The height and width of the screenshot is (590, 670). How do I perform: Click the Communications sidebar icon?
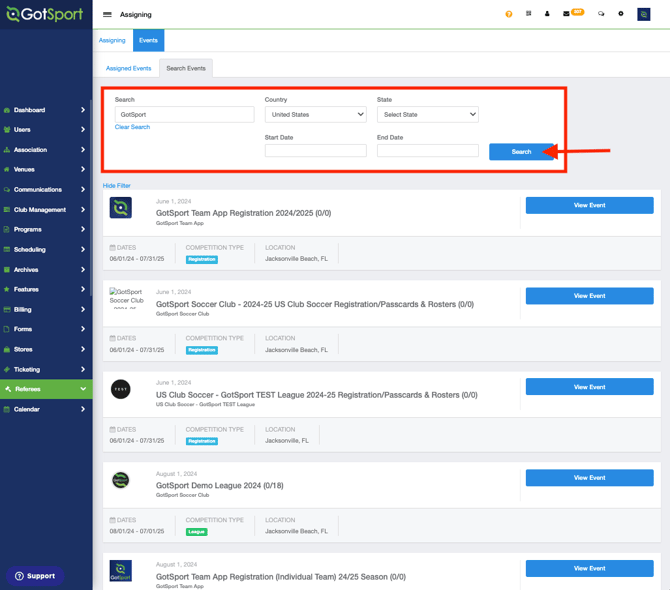tap(7, 190)
